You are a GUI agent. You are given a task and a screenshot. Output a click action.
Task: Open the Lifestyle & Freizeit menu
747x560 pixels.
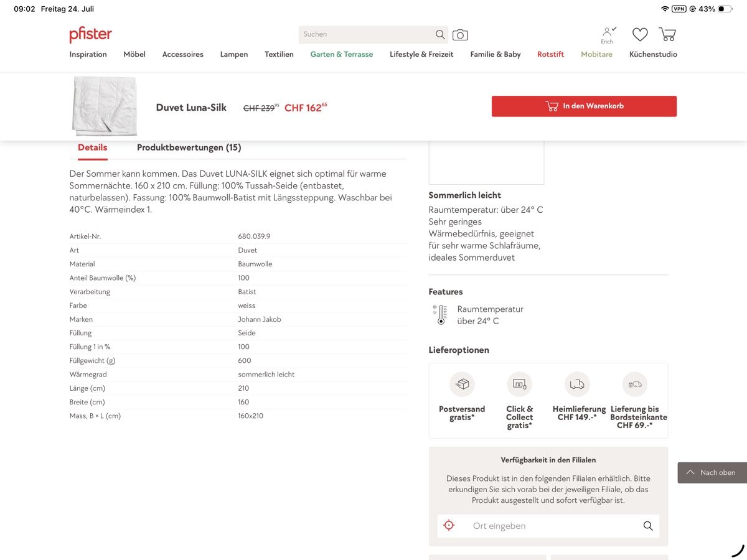pyautogui.click(x=421, y=55)
